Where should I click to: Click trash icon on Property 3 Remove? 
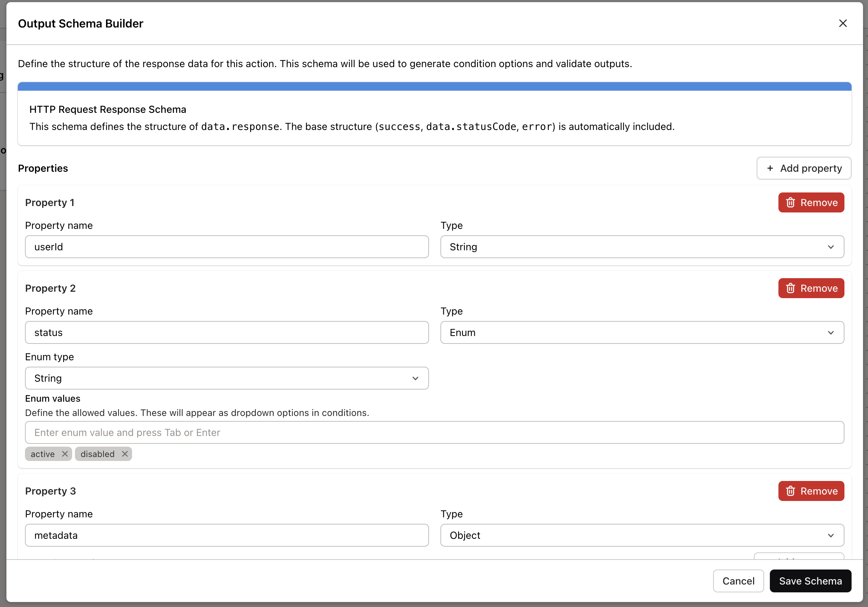tap(790, 491)
